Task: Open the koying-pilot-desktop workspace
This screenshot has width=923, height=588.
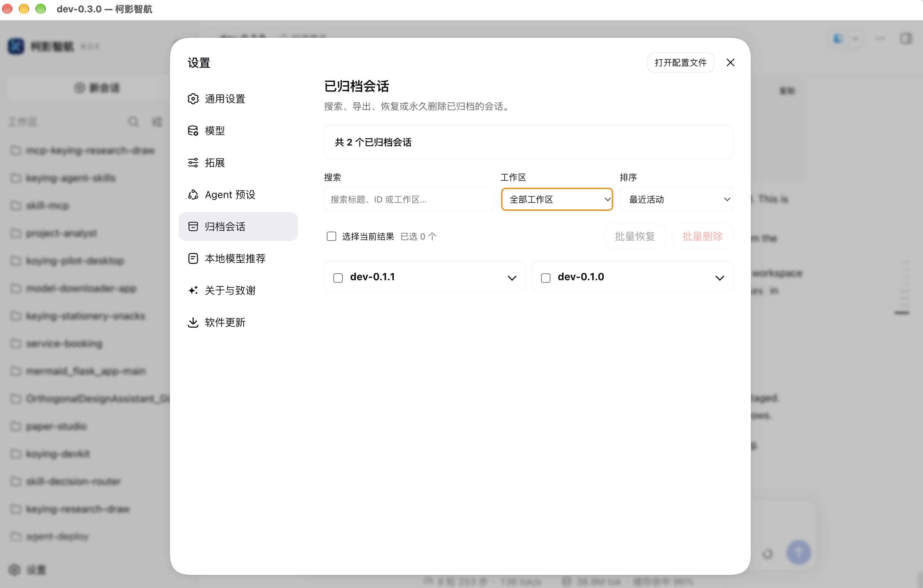Action: click(75, 261)
